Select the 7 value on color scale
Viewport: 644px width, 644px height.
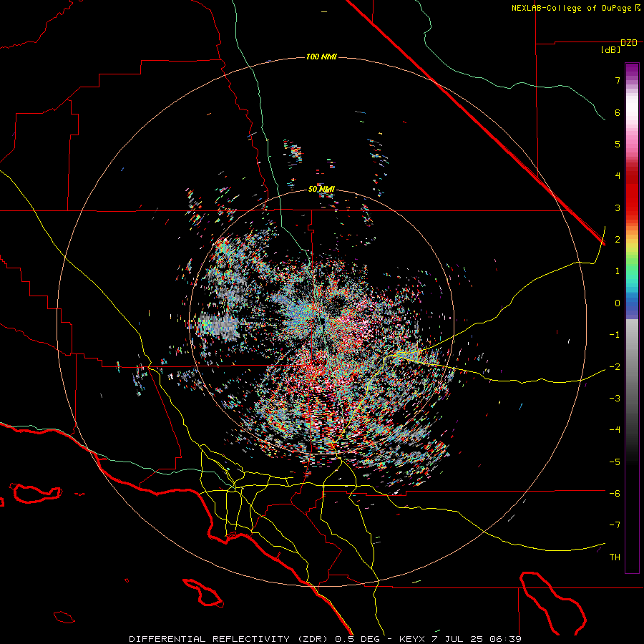coord(618,80)
